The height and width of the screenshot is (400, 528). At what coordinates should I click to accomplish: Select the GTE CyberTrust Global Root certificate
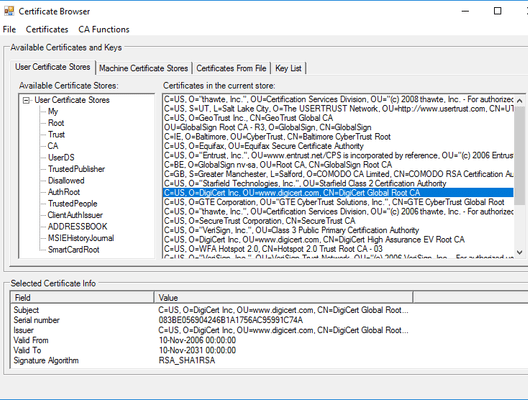pyautogui.click(x=338, y=202)
